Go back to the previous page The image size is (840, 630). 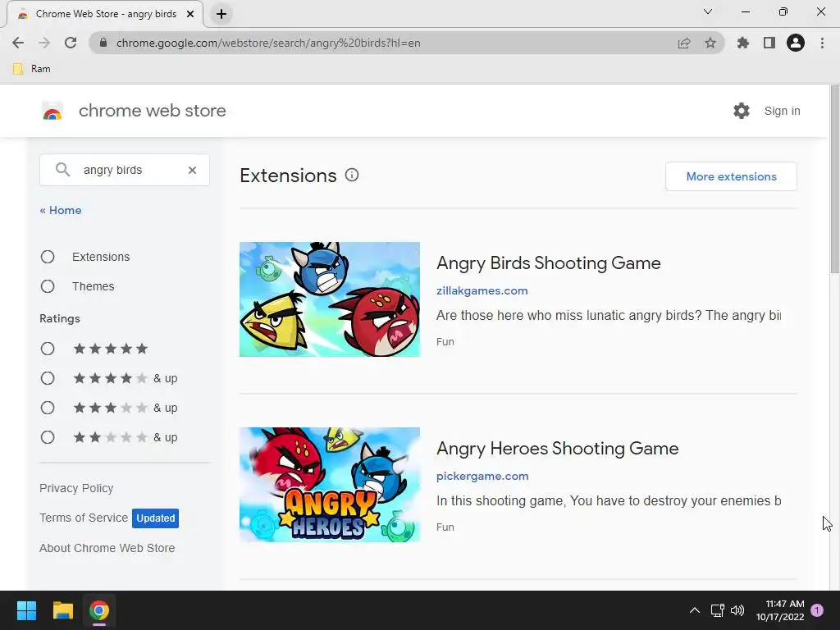click(18, 43)
